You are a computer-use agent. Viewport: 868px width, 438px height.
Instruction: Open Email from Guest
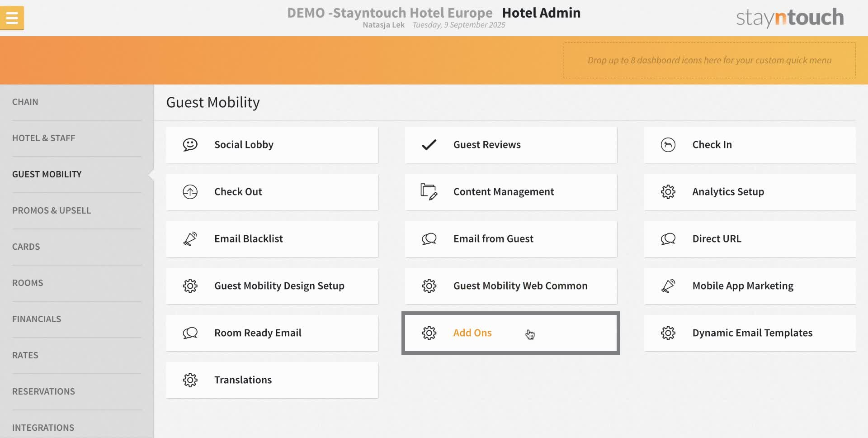click(511, 239)
